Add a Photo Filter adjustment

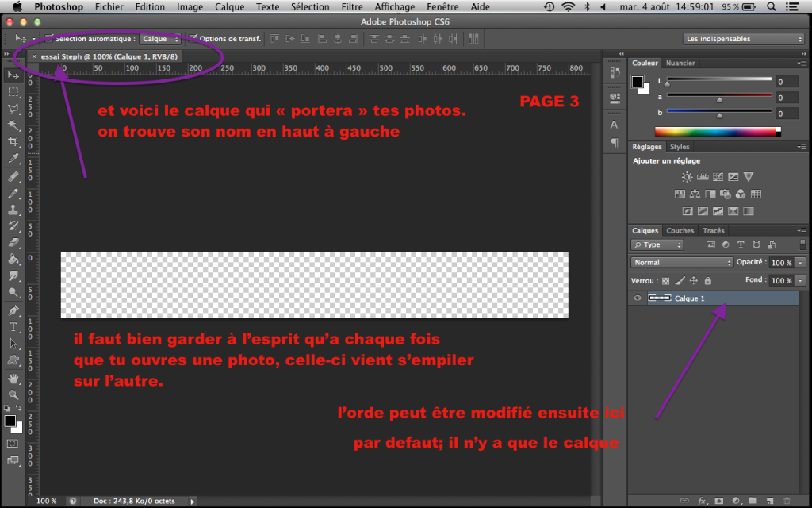click(726, 194)
